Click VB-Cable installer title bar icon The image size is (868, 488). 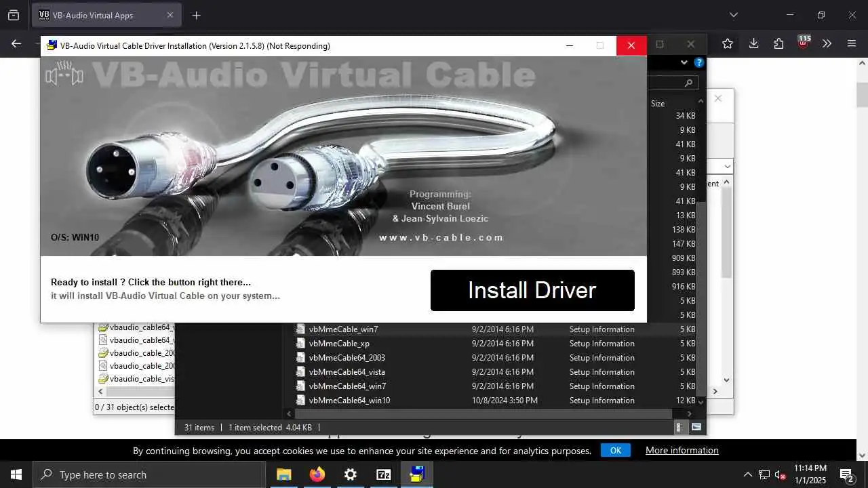coord(52,45)
